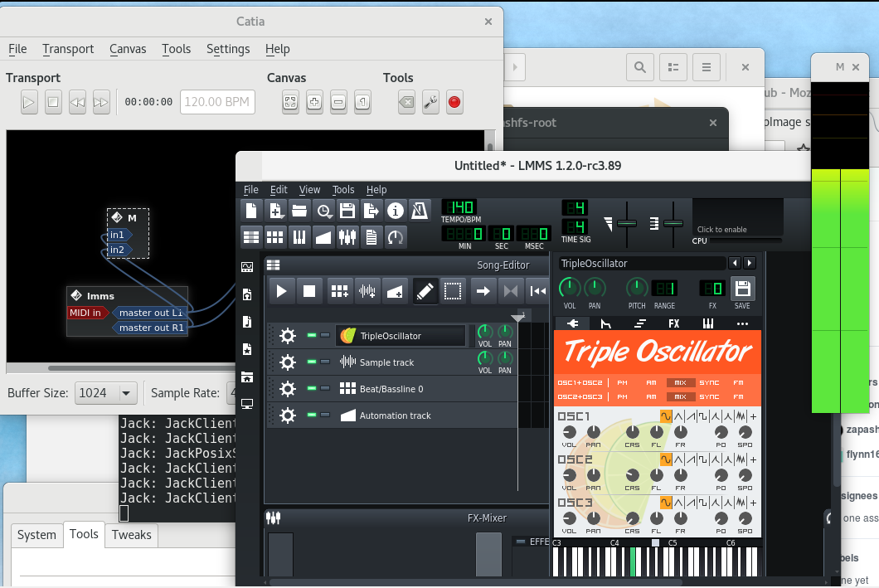The height and width of the screenshot is (588, 879).
Task: Add automation track in Song-Editor
Action: tap(395, 291)
